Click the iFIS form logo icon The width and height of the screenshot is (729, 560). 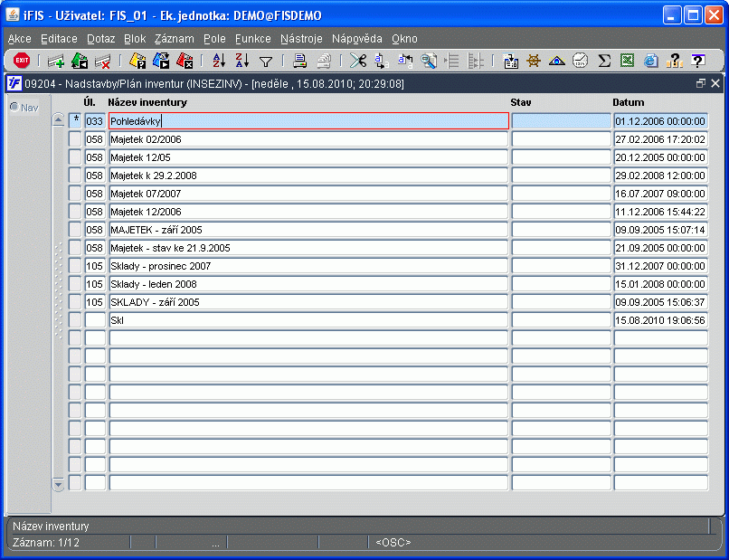(x=14, y=84)
